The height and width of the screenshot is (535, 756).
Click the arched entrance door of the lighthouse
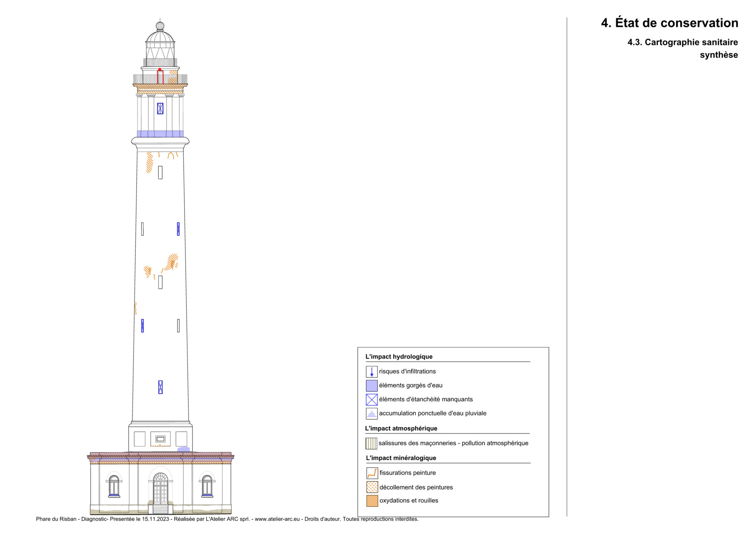tap(160, 489)
